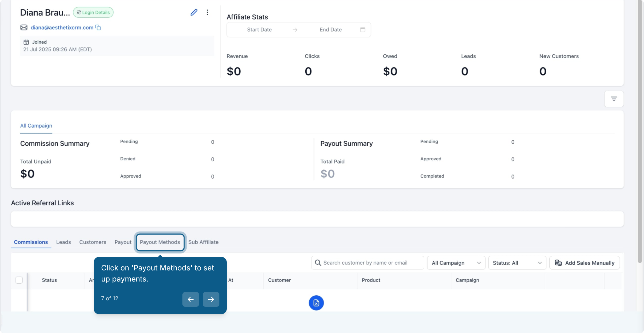
Task: Copy the email address with the copy icon
Action: (x=98, y=27)
